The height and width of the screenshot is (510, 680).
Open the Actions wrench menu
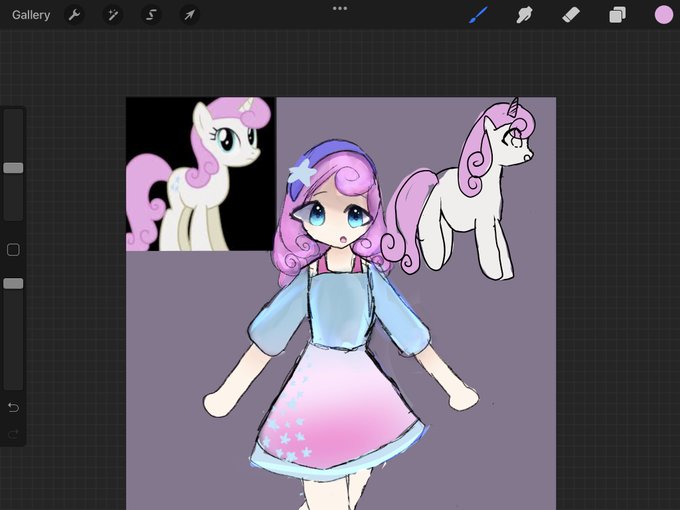tap(74, 15)
